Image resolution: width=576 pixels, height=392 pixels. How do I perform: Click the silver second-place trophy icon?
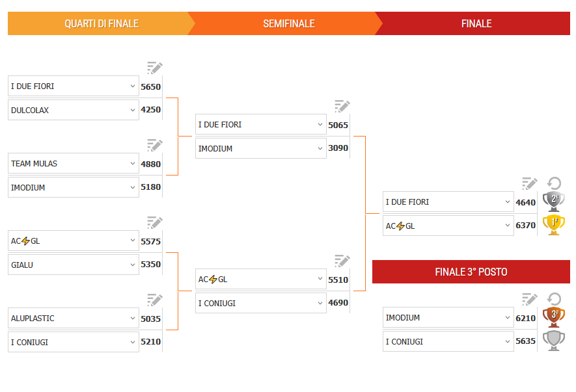pyautogui.click(x=554, y=201)
